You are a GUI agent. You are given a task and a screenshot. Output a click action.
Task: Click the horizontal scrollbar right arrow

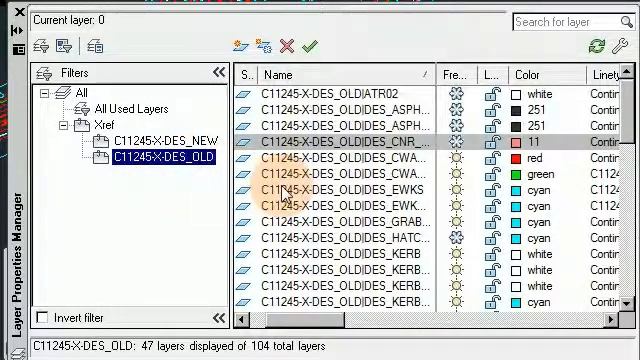[x=611, y=319]
